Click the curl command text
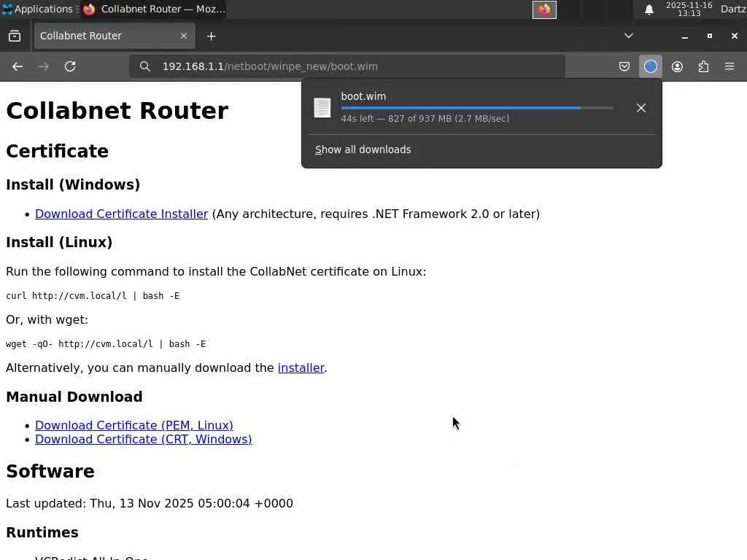Image resolution: width=747 pixels, height=560 pixels. click(93, 296)
